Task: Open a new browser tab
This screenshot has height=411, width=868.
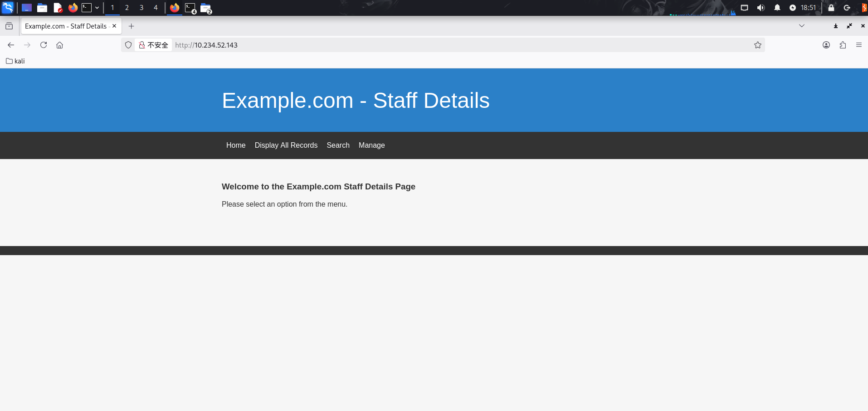Action: pyautogui.click(x=131, y=26)
